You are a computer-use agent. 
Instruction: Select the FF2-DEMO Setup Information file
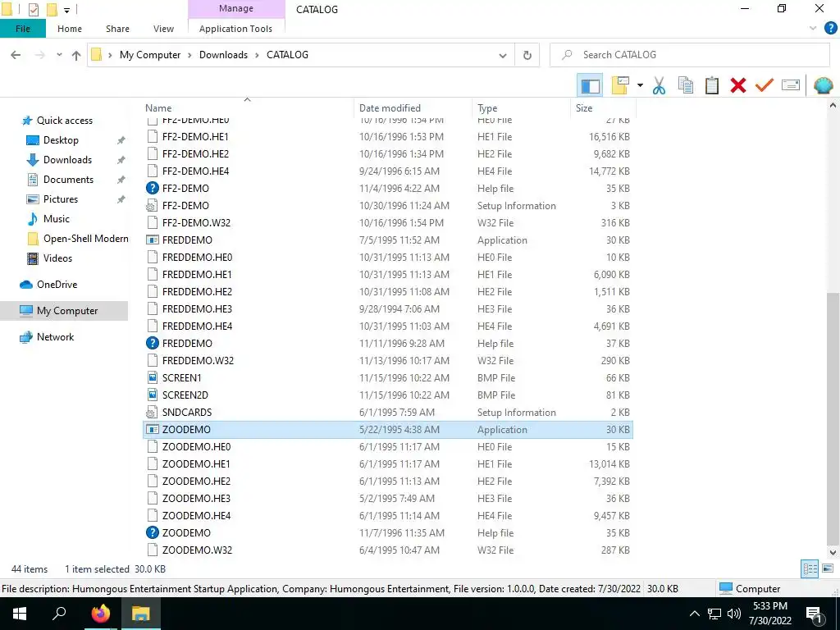388,206
